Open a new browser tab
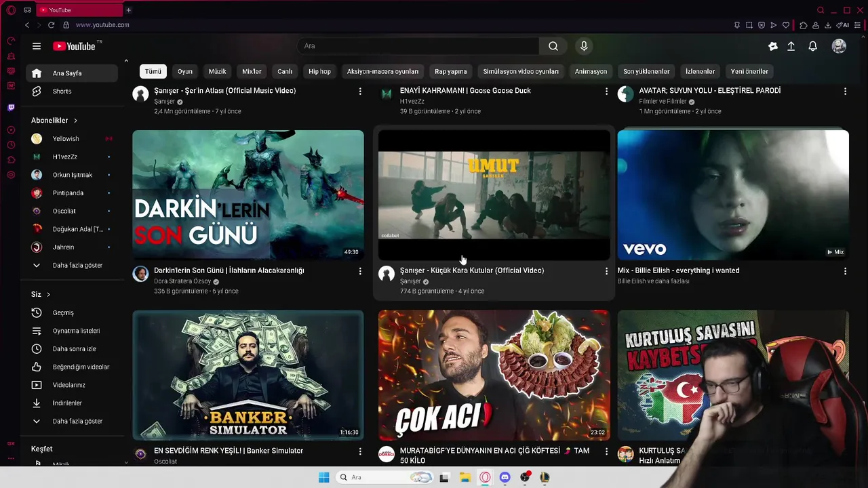This screenshot has height=488, width=868. 128,10
